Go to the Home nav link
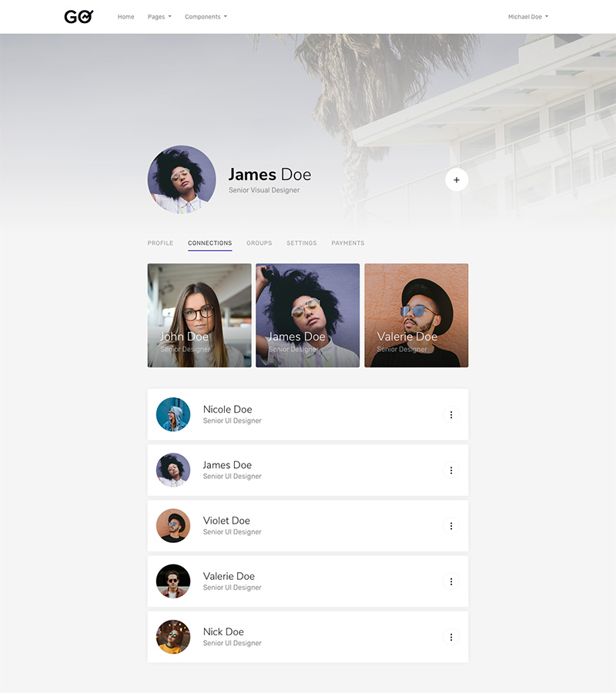Screen dimensions: 616x693 [126, 17]
